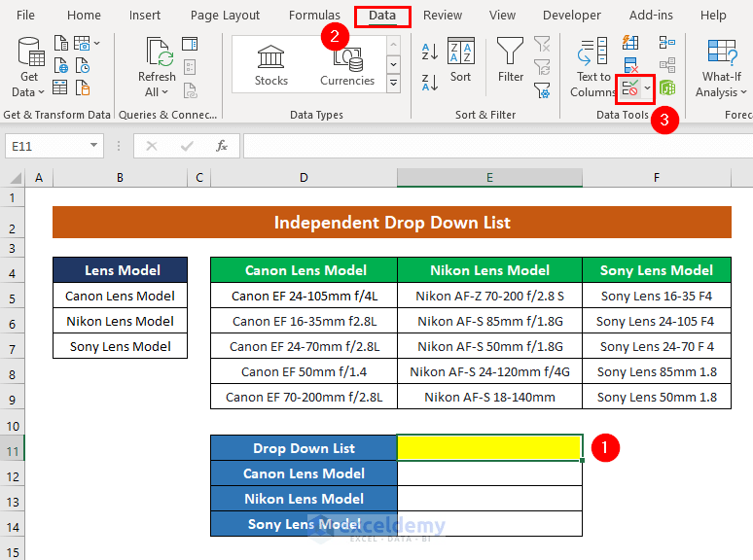Sort A to Z ascending
753x560 pixels.
(429, 51)
